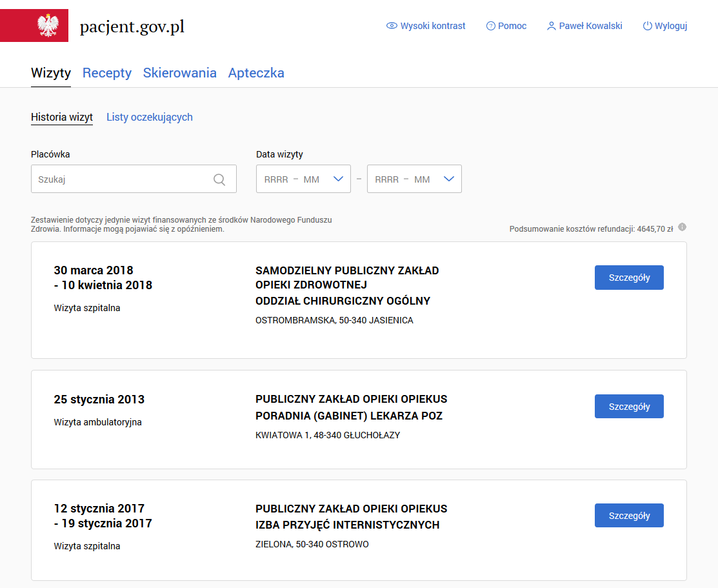Open Paweł Kowalski user profile
718x588 pixels.
point(584,26)
